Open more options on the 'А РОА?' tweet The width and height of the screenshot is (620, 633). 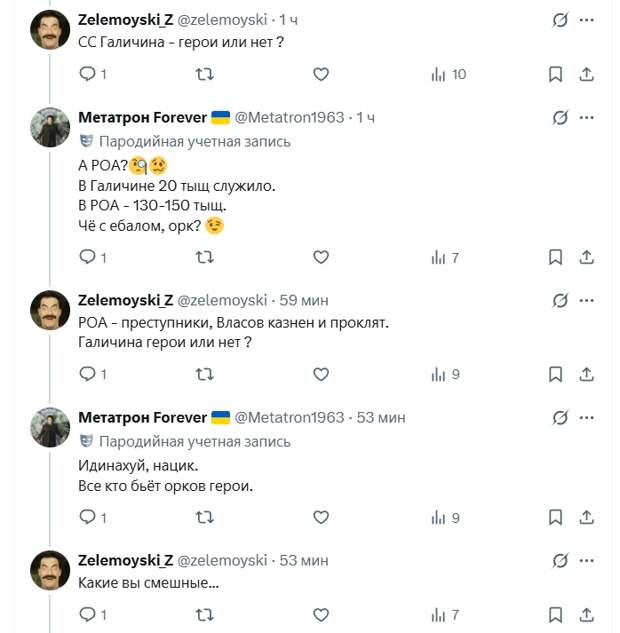tap(587, 118)
